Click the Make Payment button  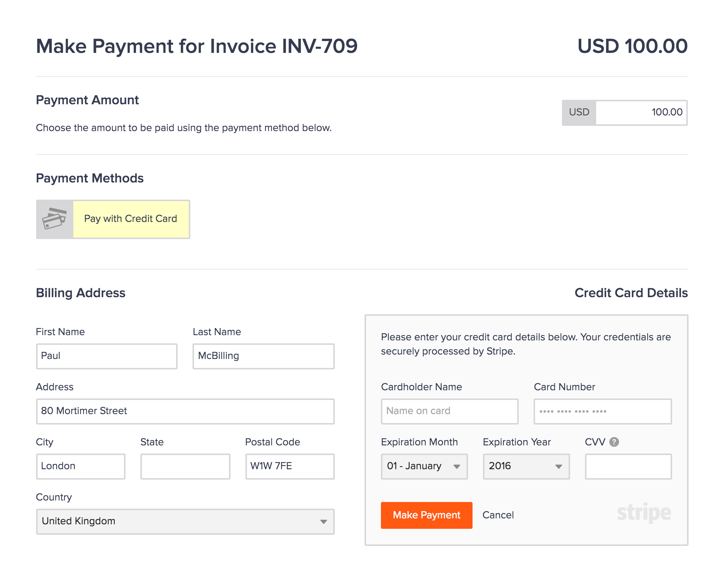click(x=425, y=515)
